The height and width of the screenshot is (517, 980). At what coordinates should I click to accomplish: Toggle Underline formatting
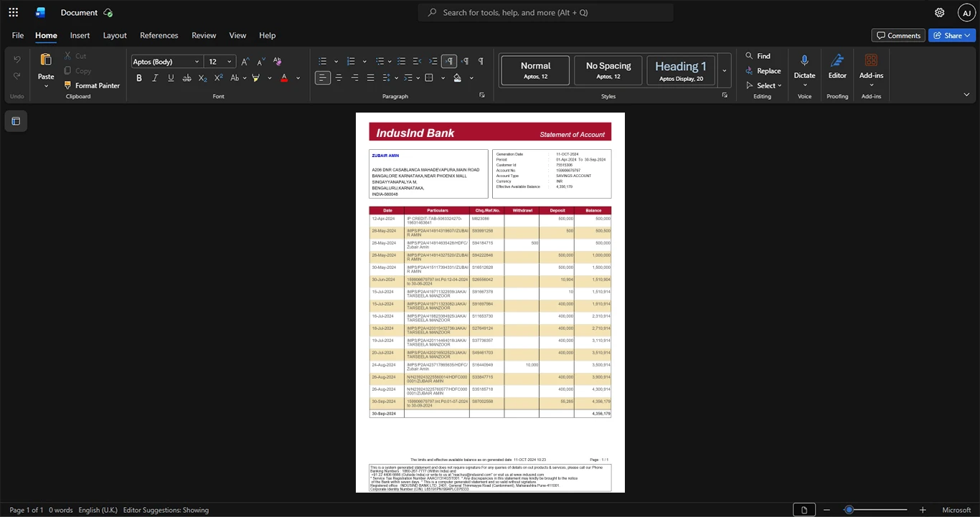point(171,78)
